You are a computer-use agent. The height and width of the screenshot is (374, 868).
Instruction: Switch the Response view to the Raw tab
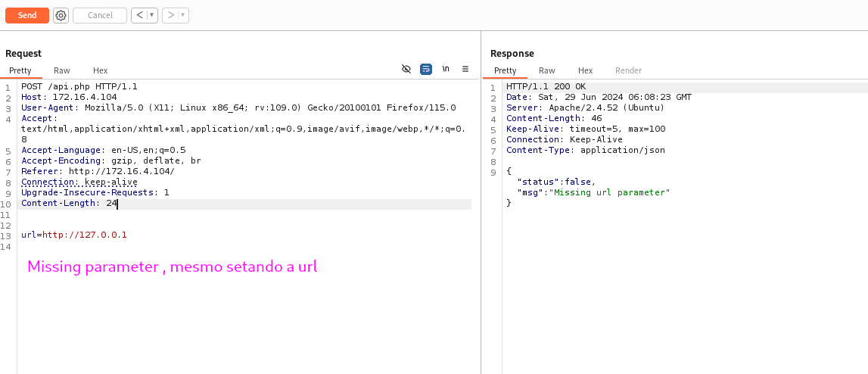[547, 70]
